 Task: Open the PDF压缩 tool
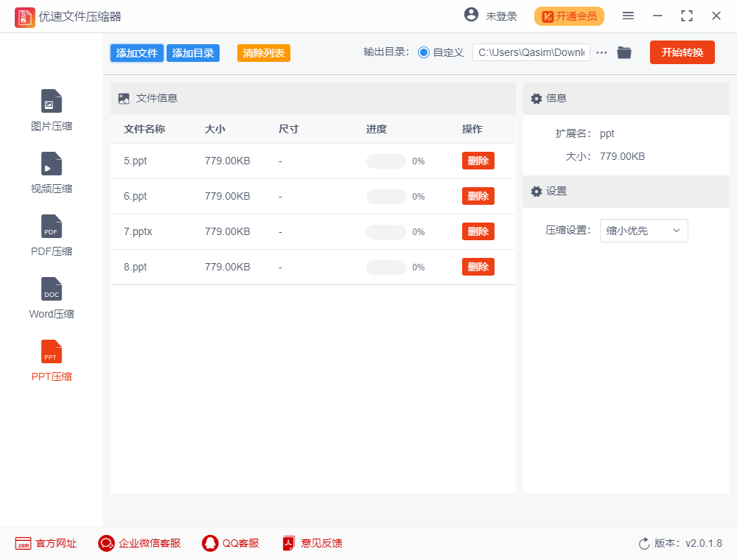point(51,234)
